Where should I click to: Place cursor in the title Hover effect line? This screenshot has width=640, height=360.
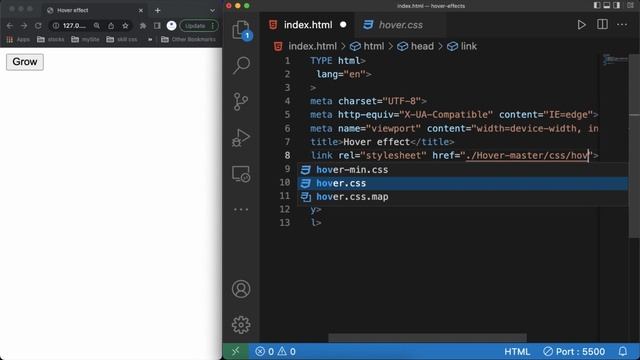(382, 142)
